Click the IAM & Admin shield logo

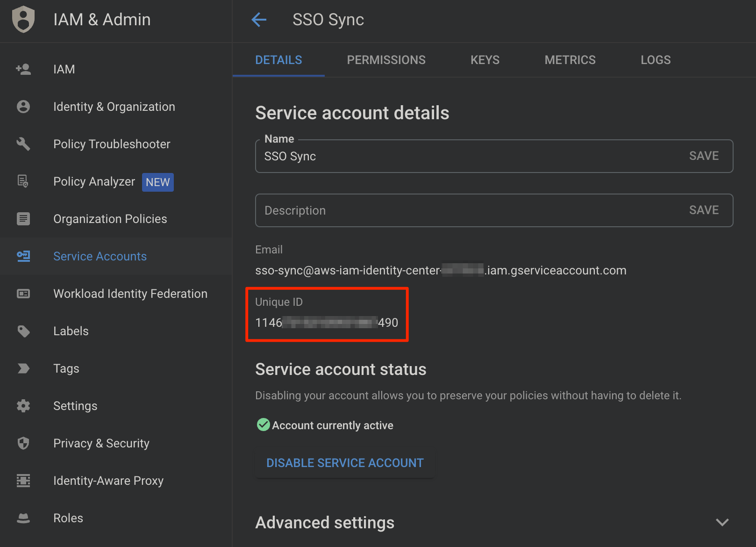point(23,20)
